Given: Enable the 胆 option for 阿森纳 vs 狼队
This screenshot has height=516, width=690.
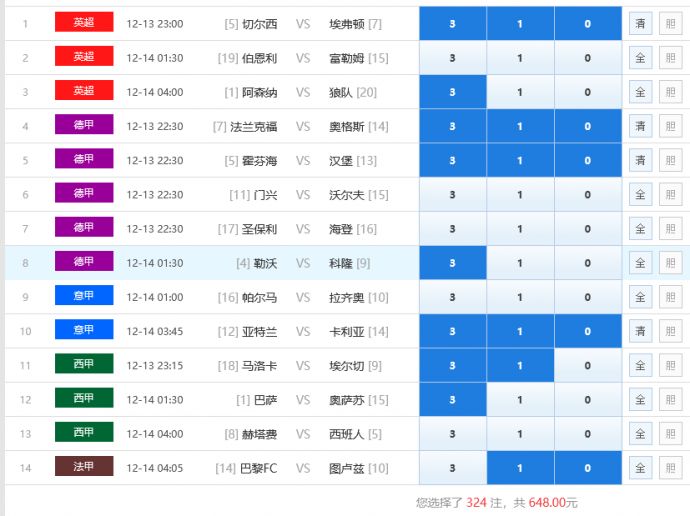Looking at the screenshot, I should 669,92.
